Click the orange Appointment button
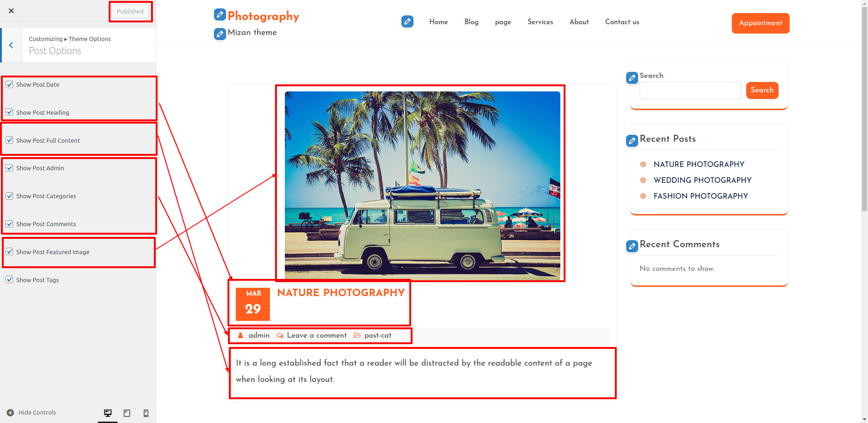The height and width of the screenshot is (423, 868). [x=760, y=23]
